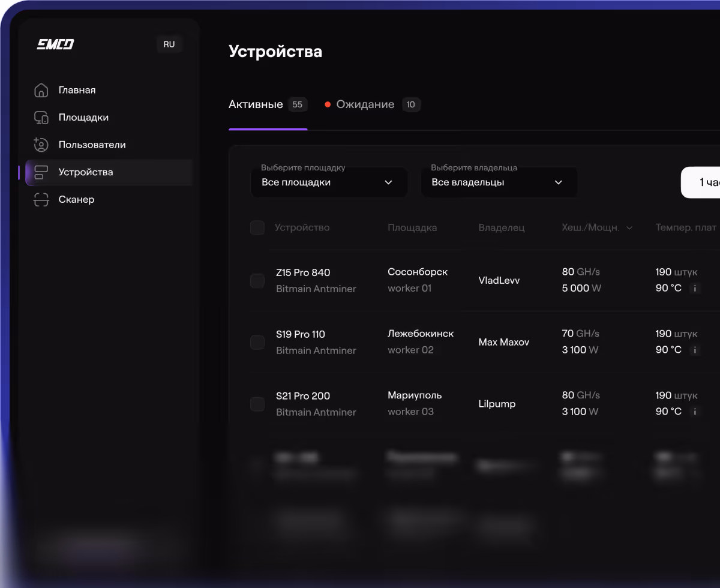Image resolution: width=720 pixels, height=588 pixels.
Task: Open the Все площадки dropdown
Action: [x=329, y=182]
